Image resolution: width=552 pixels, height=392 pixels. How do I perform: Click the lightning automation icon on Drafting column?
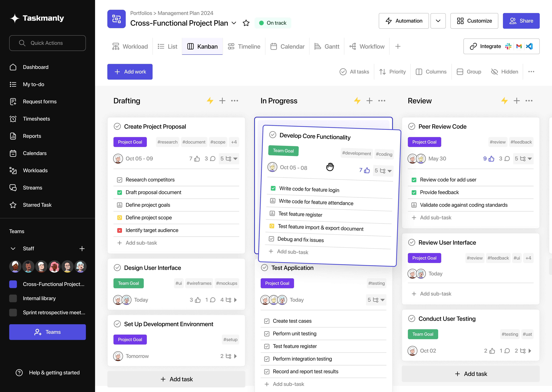click(x=210, y=101)
